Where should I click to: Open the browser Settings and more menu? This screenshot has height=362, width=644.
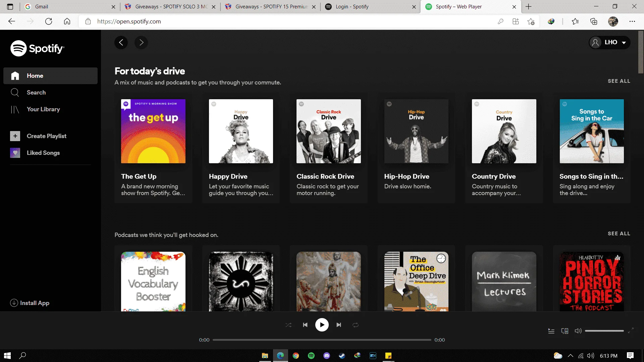tap(632, 21)
